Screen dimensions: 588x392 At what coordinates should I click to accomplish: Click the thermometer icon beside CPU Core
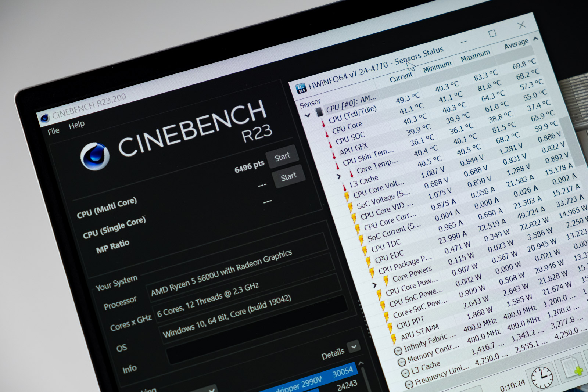coord(327,134)
